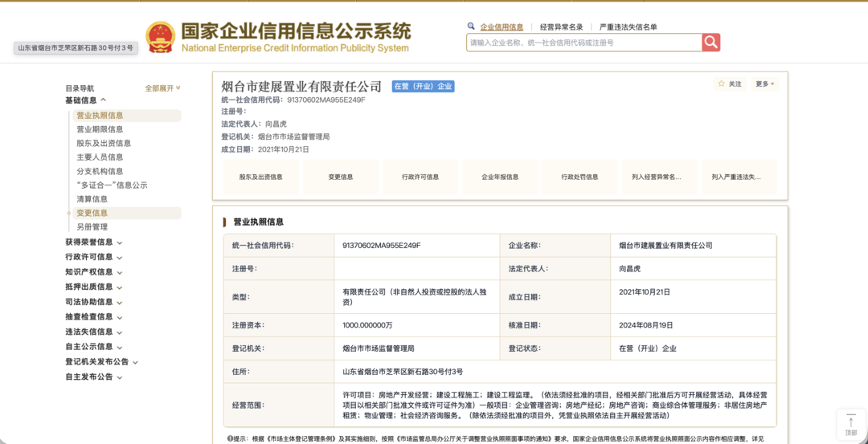Click table cell 烟台市市场监督管理局

[379, 349]
